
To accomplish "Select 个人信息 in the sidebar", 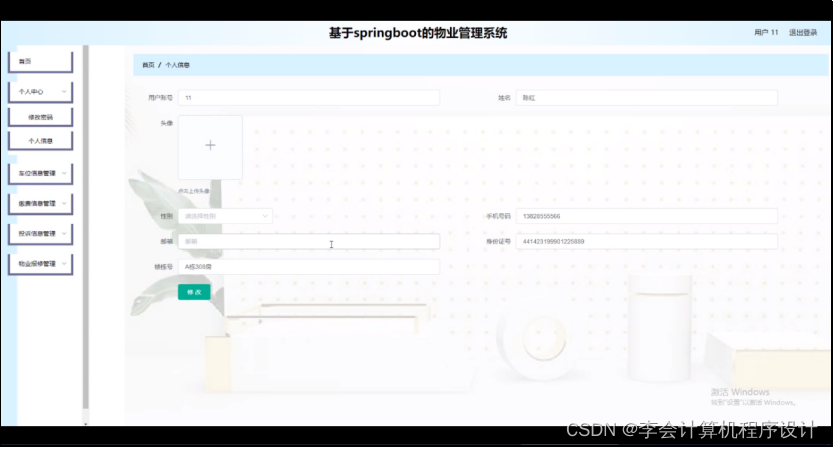I will tap(40, 141).
